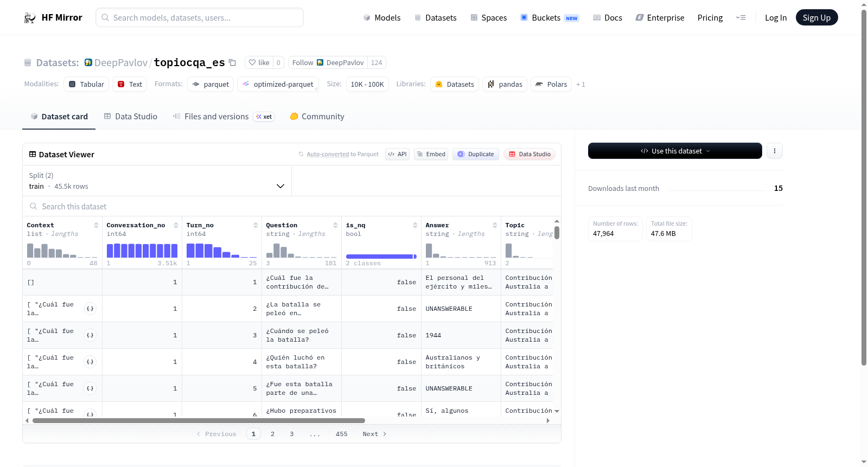Image resolution: width=868 pixels, height=467 pixels.
Task: Select the Polars library tag
Action: point(551,84)
